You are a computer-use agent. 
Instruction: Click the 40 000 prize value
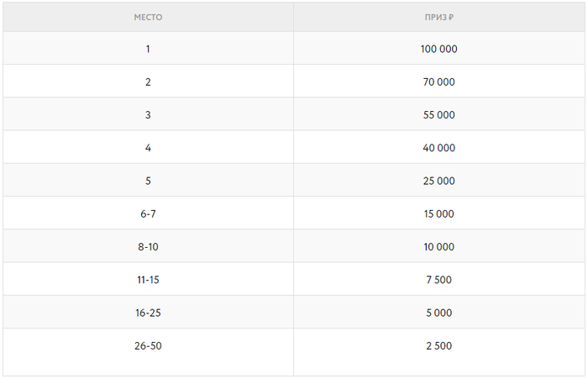point(438,148)
